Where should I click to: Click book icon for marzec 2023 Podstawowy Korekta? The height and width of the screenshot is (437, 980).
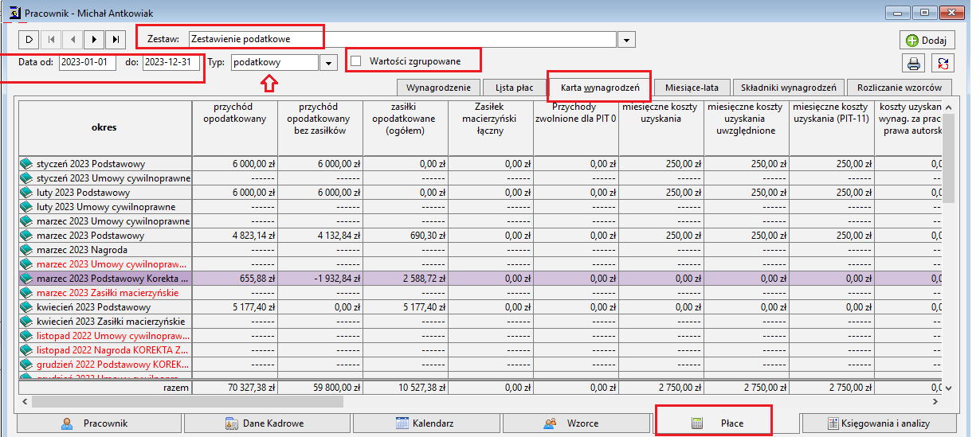click(x=28, y=279)
